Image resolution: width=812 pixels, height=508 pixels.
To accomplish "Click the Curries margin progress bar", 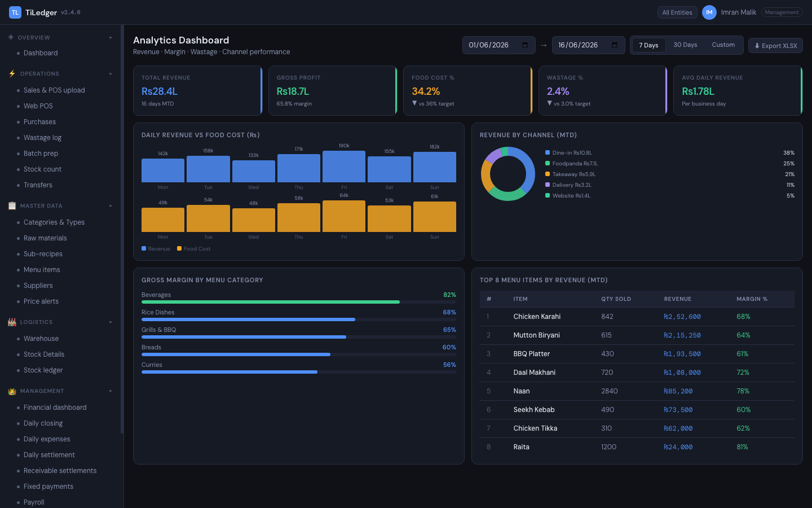I will [299, 372].
